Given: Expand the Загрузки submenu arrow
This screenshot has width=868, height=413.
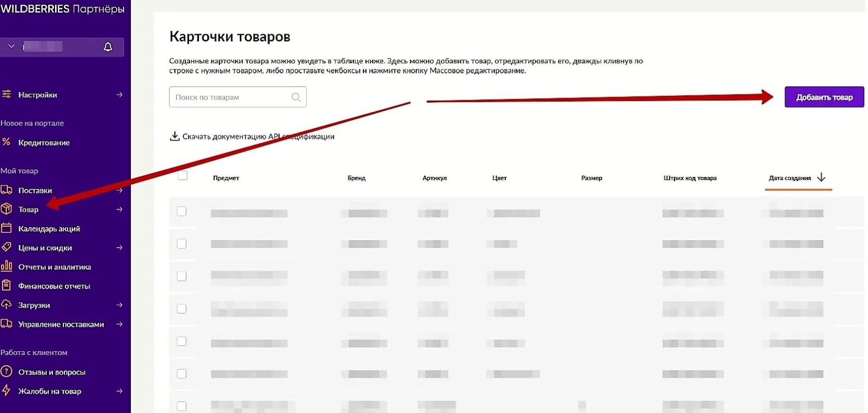Looking at the screenshot, I should click(119, 305).
